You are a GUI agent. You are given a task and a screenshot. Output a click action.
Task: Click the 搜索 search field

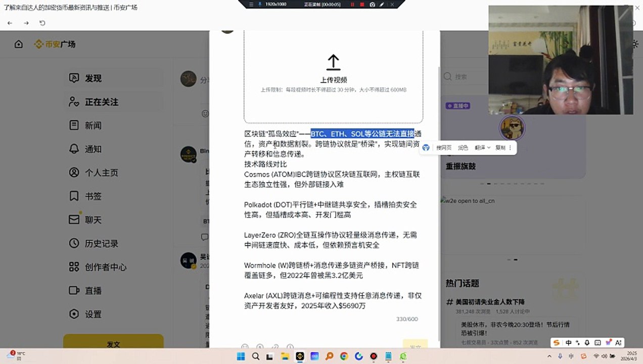(465, 77)
